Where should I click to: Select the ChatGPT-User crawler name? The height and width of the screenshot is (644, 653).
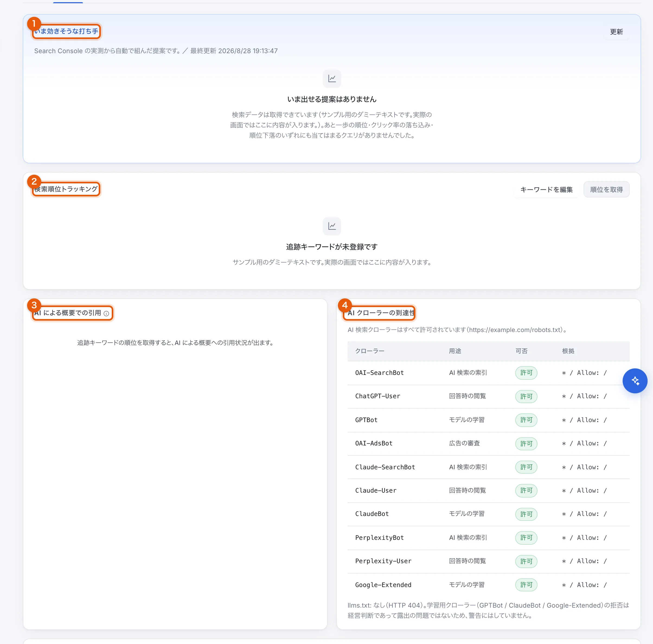coord(377,396)
